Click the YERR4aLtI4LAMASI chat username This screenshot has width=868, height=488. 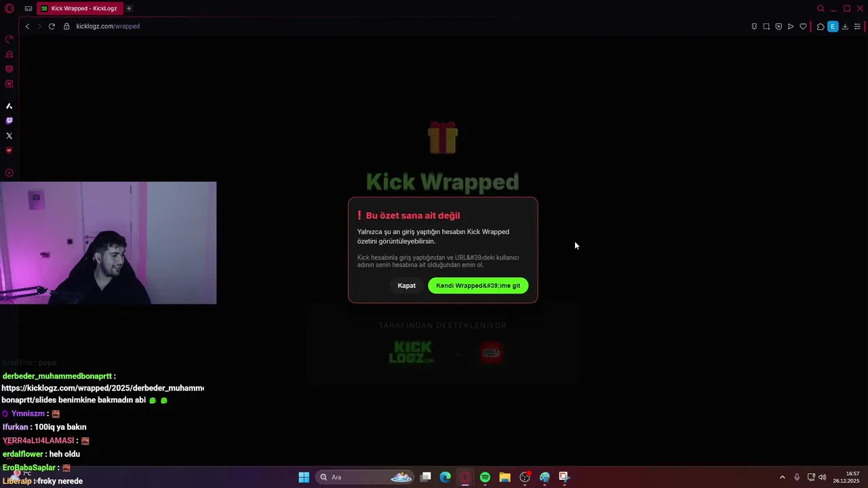[38, 441]
